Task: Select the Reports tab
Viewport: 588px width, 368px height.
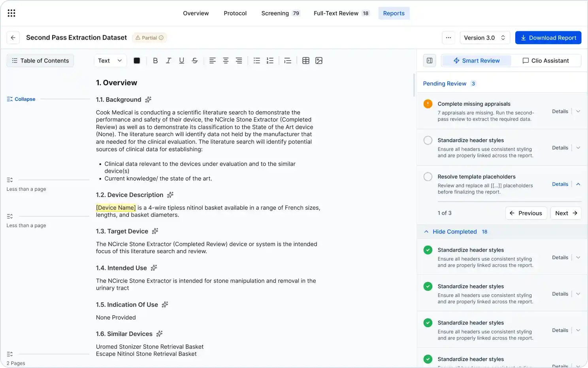Action: 394,13
